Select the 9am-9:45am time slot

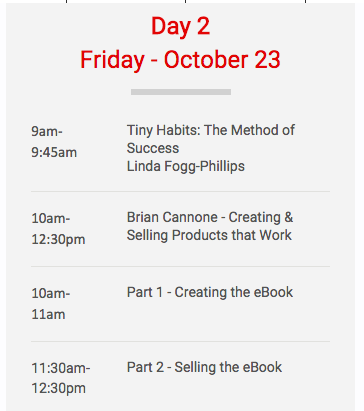[54, 142]
